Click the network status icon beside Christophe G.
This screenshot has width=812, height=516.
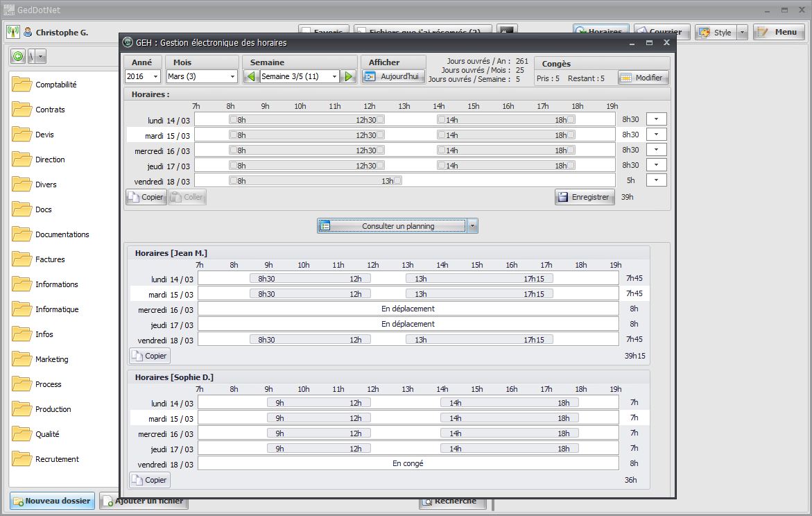coord(13,32)
